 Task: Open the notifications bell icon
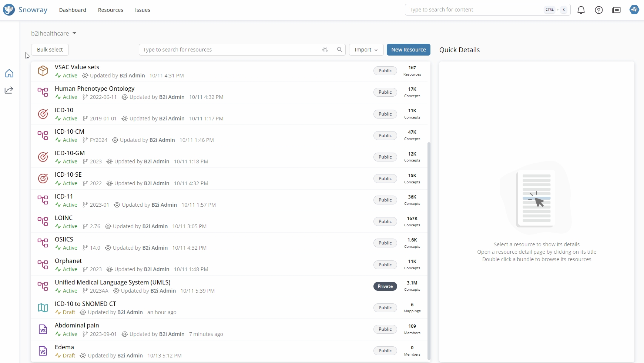[581, 10]
